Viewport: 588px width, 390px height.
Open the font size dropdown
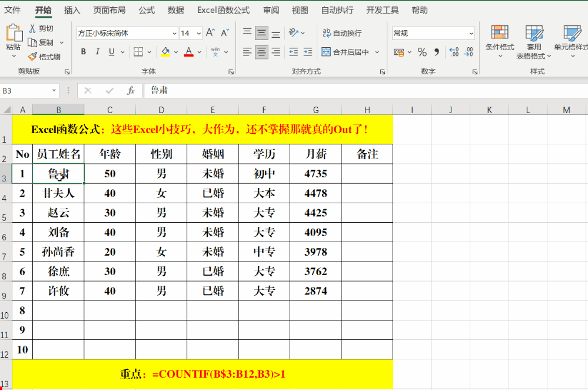click(x=199, y=34)
